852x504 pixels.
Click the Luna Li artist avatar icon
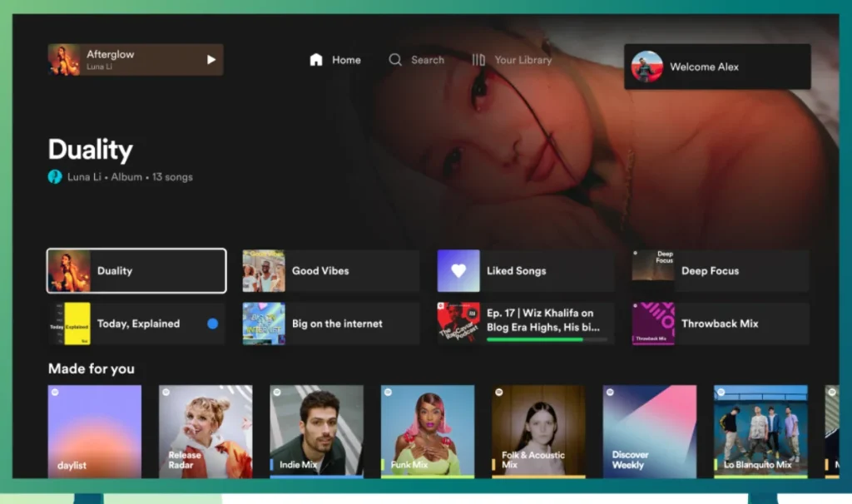click(55, 176)
